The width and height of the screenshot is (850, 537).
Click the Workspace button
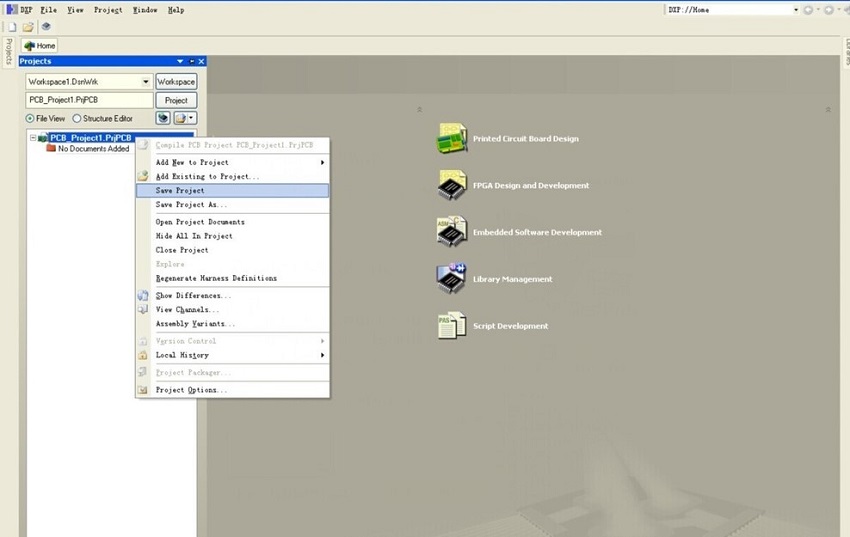[x=176, y=81]
